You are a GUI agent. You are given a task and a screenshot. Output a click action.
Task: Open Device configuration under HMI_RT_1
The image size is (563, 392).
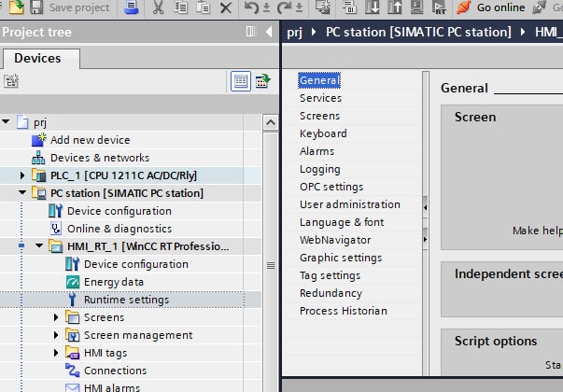[x=136, y=264]
